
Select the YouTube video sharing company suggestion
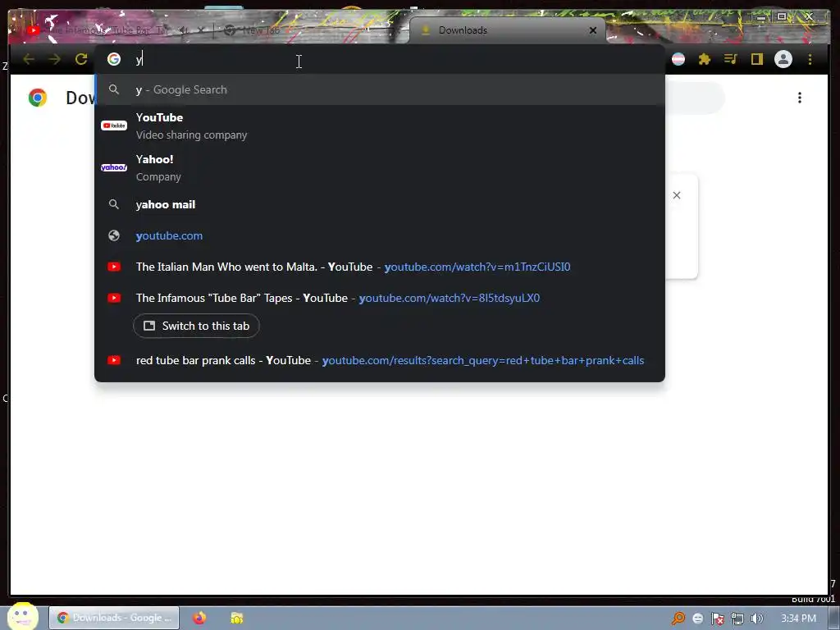pyautogui.click(x=380, y=126)
